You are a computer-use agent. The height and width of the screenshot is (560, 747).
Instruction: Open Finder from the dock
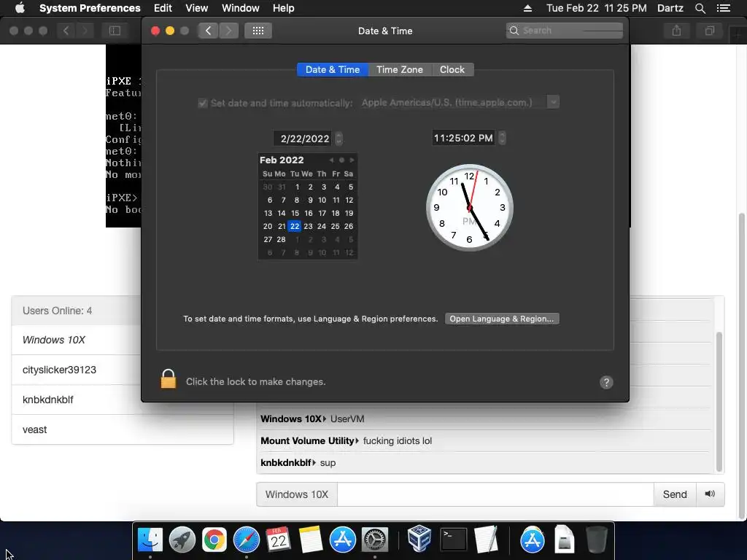click(x=150, y=540)
